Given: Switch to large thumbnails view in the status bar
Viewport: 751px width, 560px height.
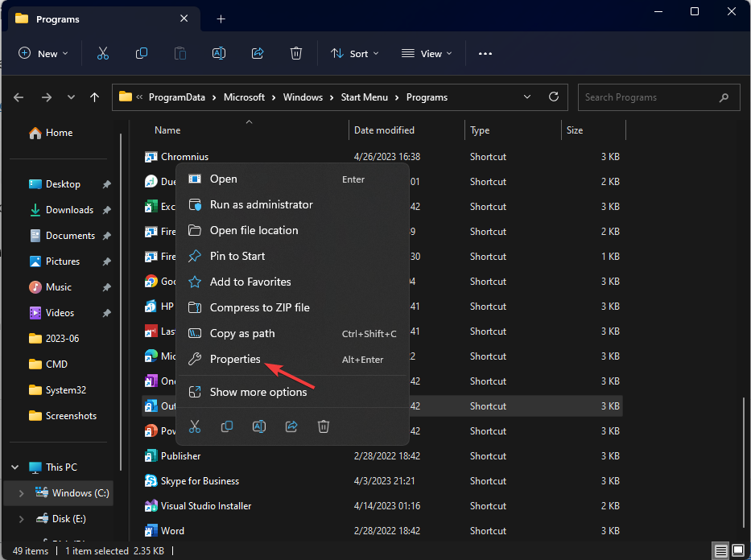Looking at the screenshot, I should point(737,550).
